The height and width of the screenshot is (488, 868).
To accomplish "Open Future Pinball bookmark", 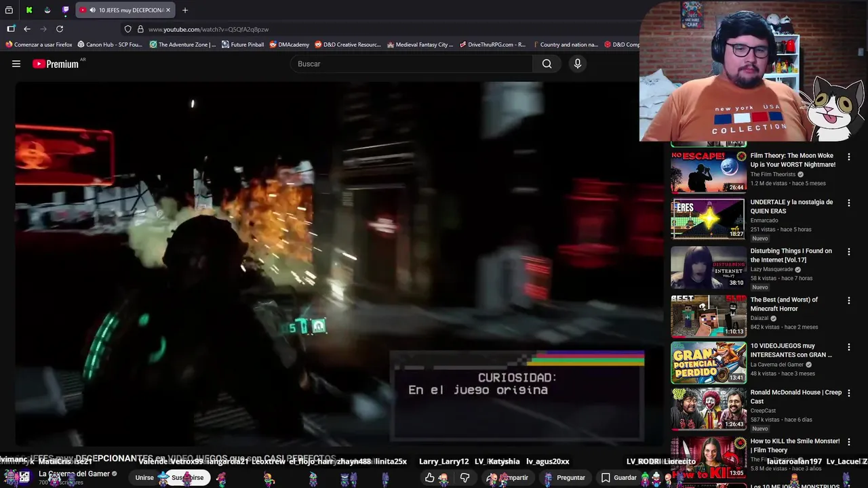I will (243, 45).
